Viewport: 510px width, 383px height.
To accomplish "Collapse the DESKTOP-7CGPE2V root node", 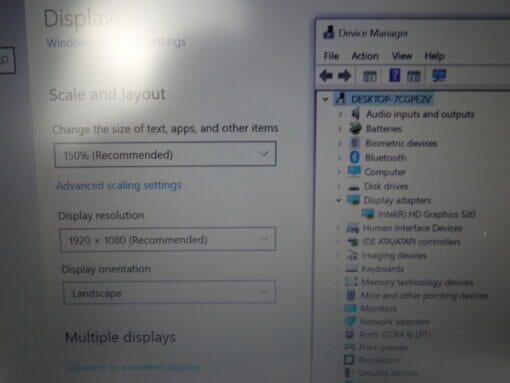I will 325,99.
